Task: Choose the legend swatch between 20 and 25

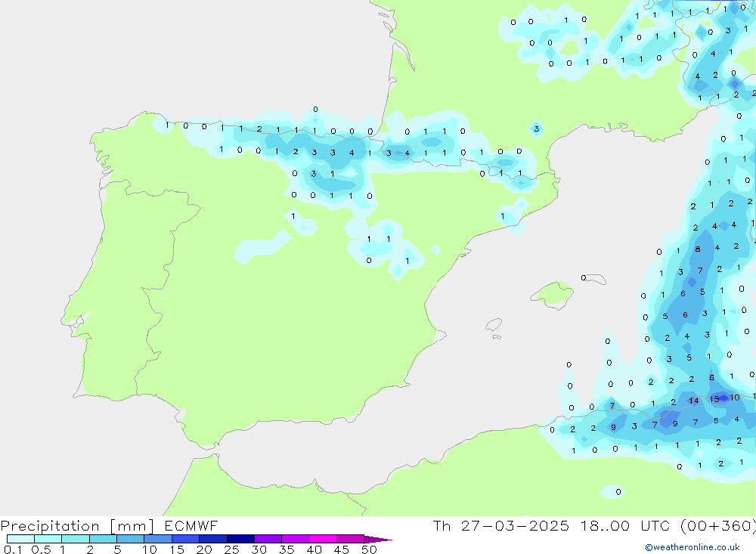Action: 213,539
